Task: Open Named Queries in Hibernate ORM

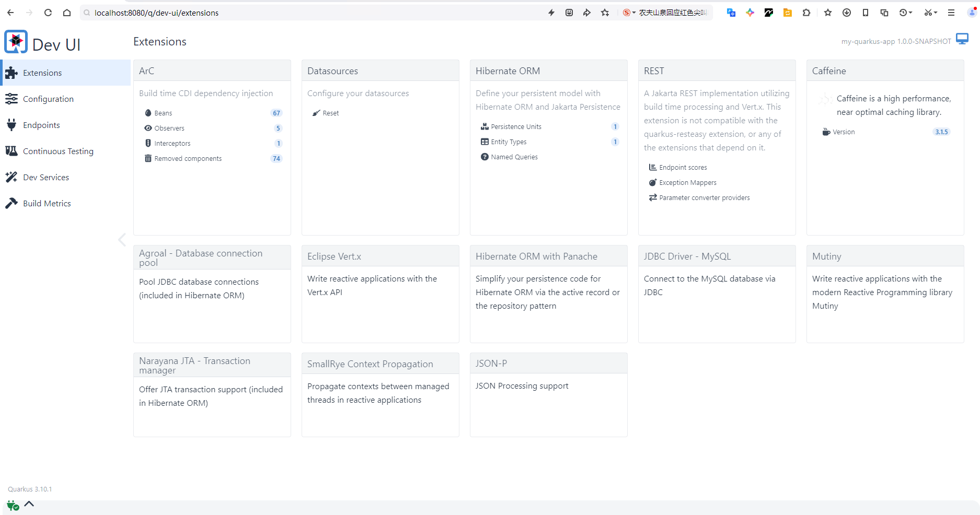Action: click(514, 157)
